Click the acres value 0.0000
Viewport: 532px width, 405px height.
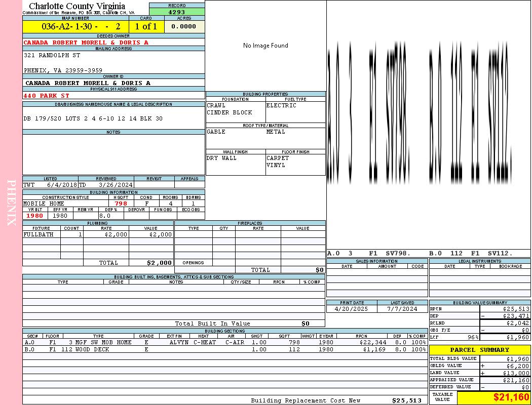(183, 26)
